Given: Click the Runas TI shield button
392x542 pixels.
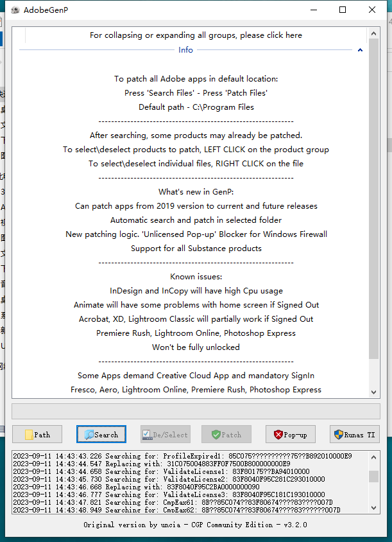Looking at the screenshot, I should click(x=354, y=435).
